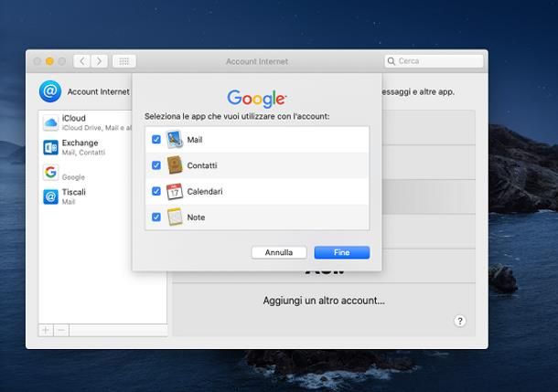
Task: Click Aggiungi un altro account…
Action: tap(324, 301)
